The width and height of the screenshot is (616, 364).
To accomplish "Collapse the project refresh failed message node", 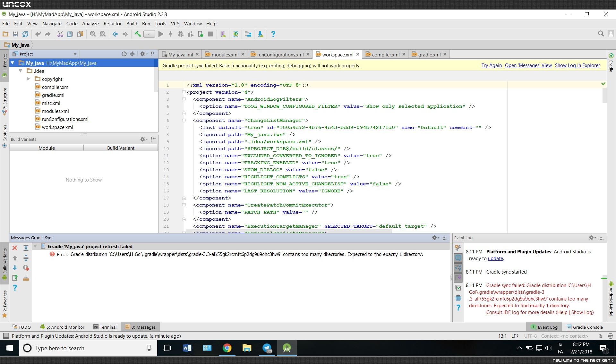I will click(x=35, y=246).
